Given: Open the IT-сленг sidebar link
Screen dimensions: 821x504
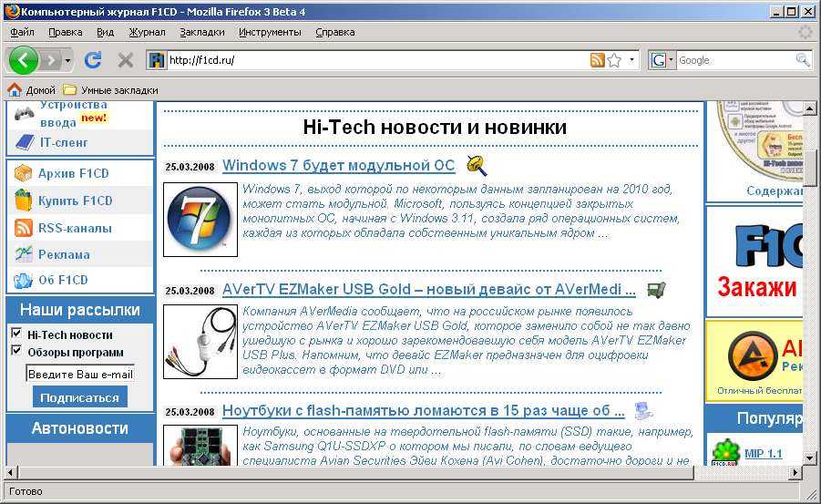Looking at the screenshot, I should coord(64,142).
